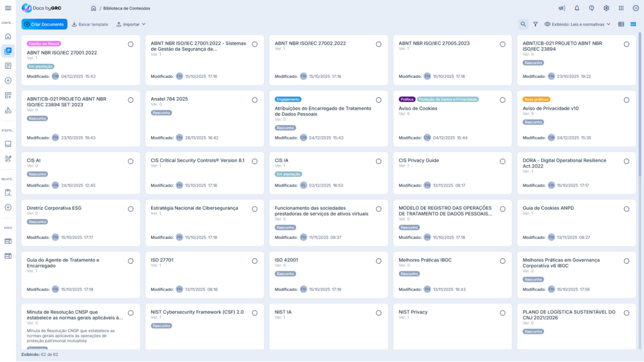Click Baixar template button
Viewport: 644px width, 362px height.
click(90, 24)
